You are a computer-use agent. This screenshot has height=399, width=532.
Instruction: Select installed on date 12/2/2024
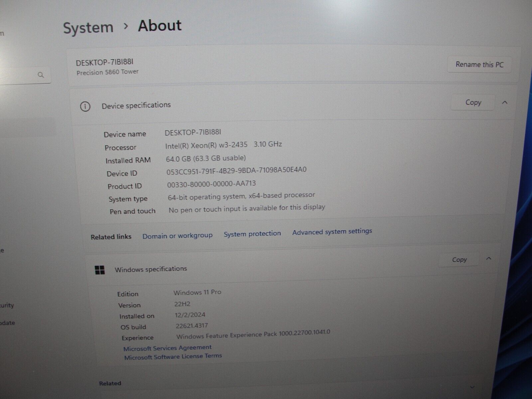tap(190, 315)
